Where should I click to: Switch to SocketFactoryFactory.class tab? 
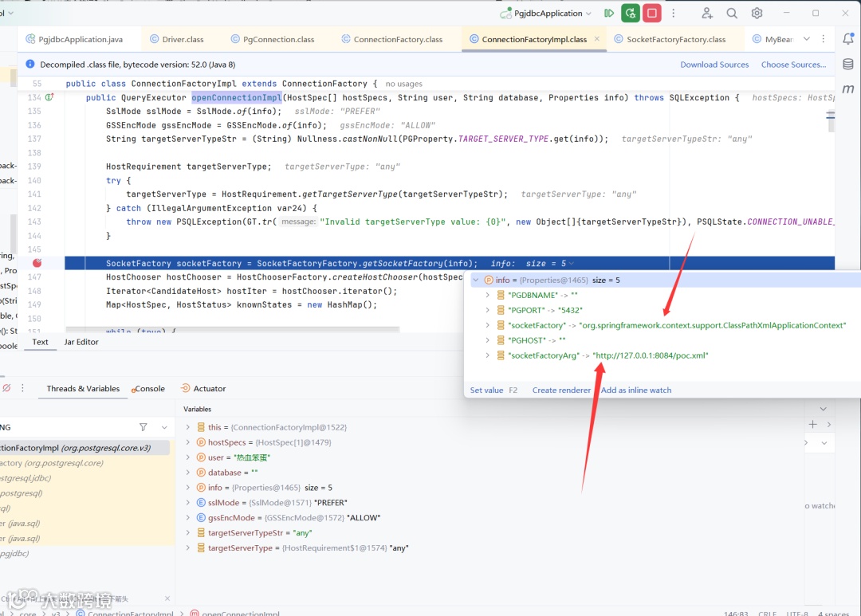tap(670, 39)
